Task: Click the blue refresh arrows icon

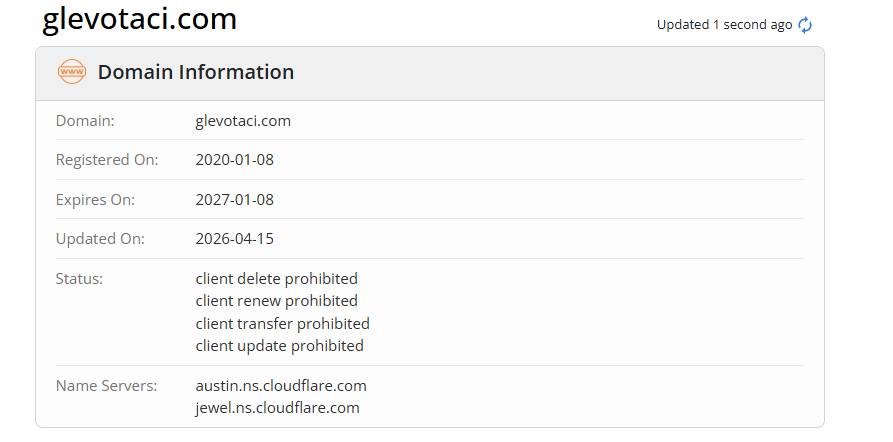Action: point(806,25)
